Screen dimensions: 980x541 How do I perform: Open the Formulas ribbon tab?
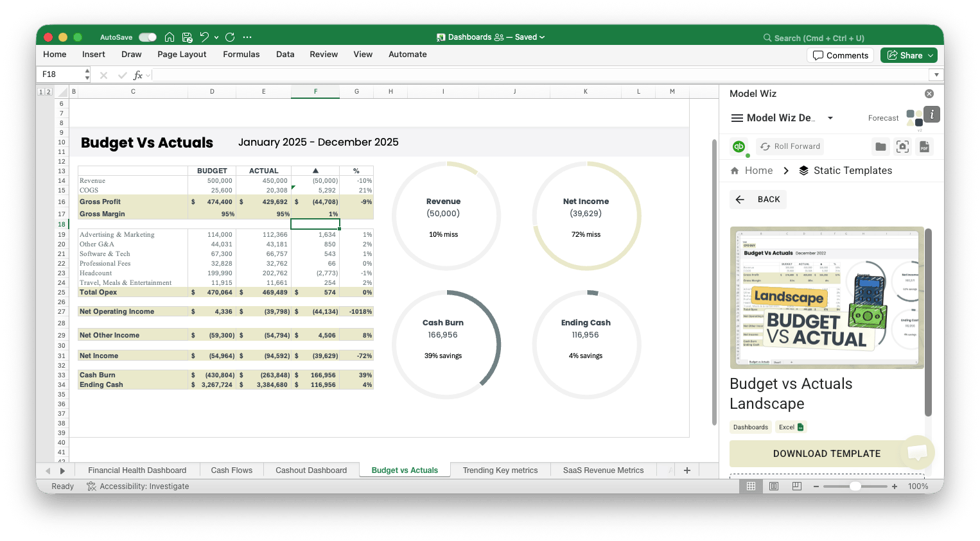coord(241,55)
